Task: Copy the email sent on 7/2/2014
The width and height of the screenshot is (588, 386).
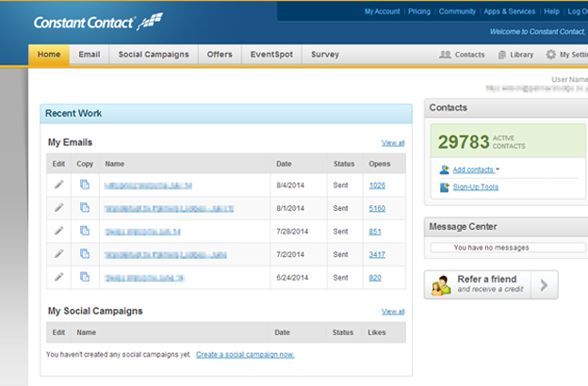Action: [85, 254]
